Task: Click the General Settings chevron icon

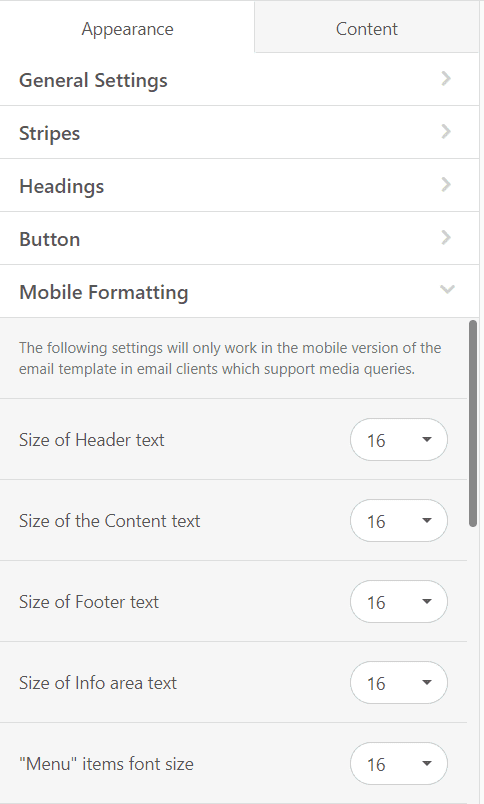Action: 446,78
